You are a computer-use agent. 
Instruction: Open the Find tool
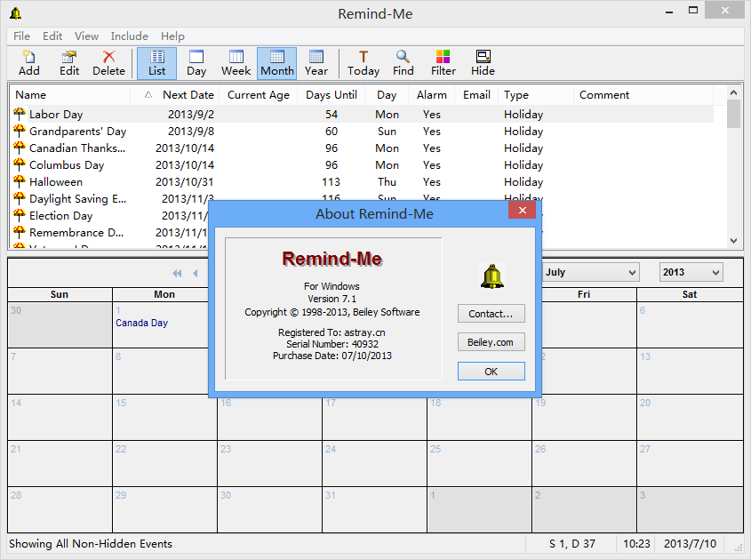click(403, 63)
